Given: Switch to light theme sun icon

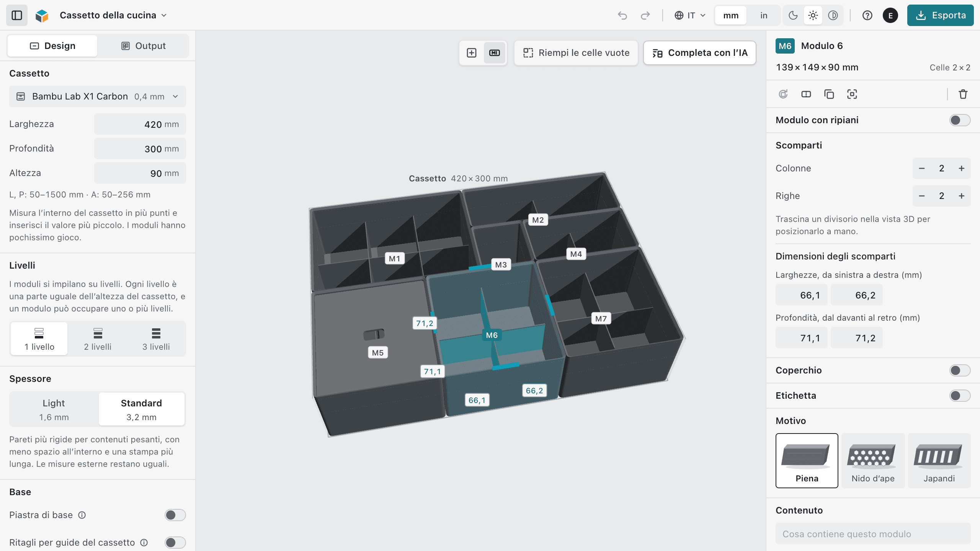Looking at the screenshot, I should click(813, 15).
